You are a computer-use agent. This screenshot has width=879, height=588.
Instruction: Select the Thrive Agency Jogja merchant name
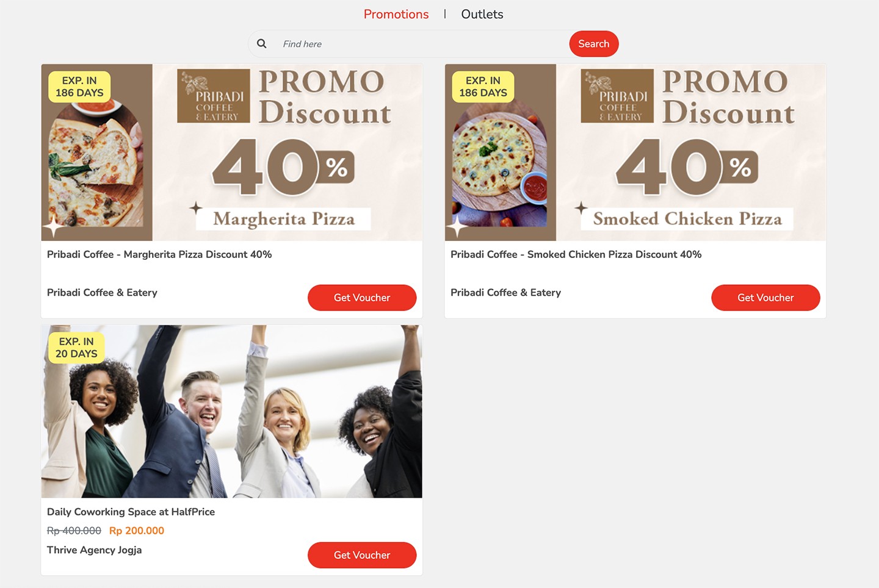95,550
